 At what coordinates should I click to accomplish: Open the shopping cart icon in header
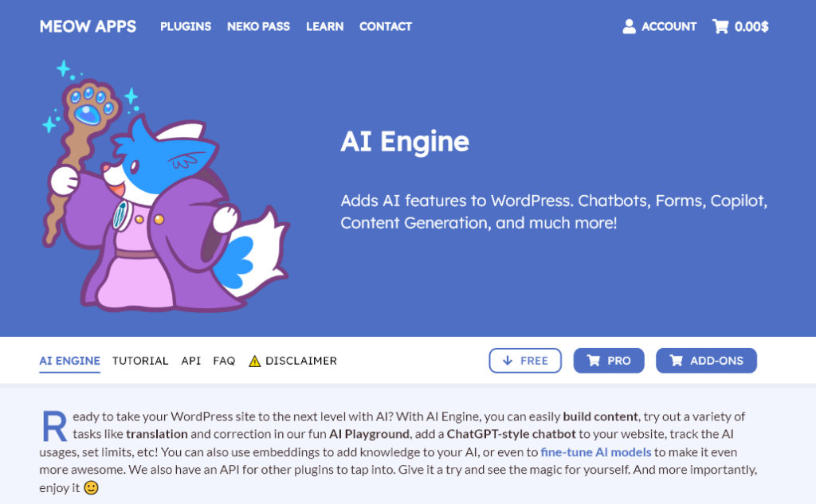pyautogui.click(x=720, y=26)
